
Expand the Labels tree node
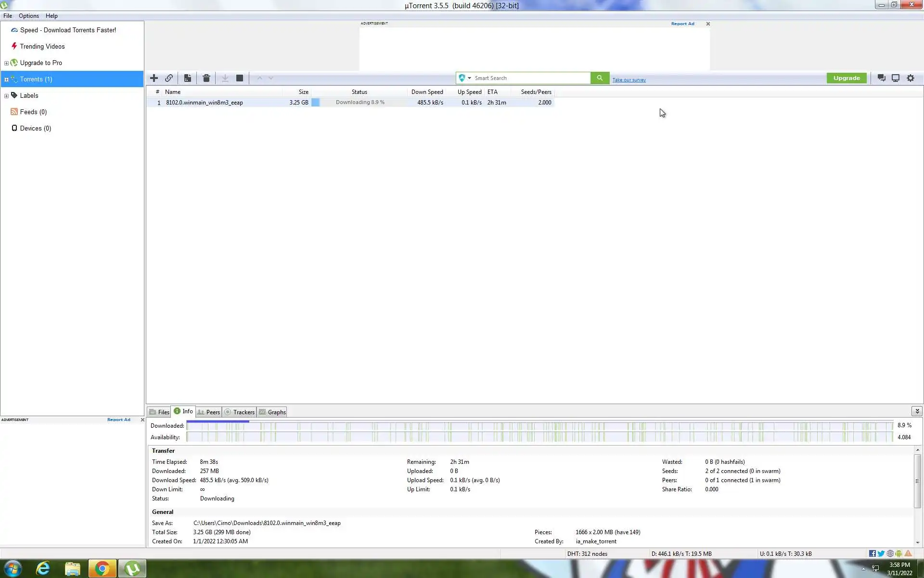pos(6,96)
